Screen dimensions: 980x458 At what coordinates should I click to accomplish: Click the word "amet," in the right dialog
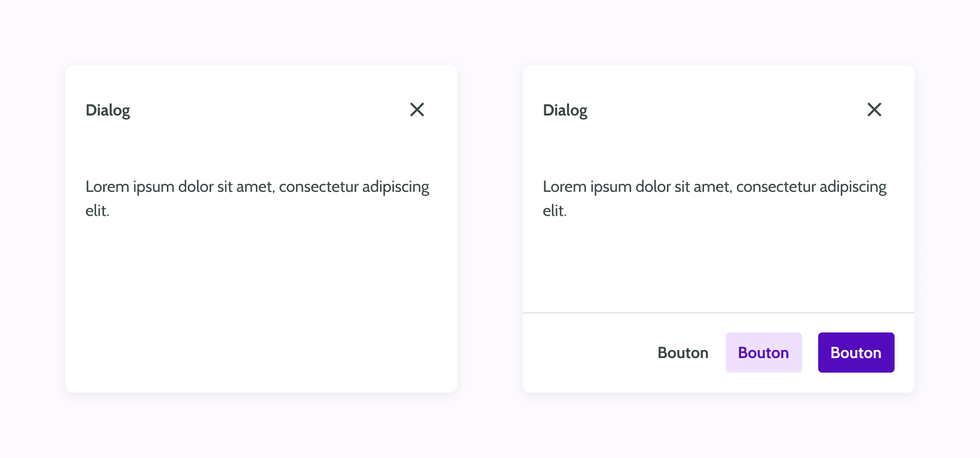click(712, 187)
